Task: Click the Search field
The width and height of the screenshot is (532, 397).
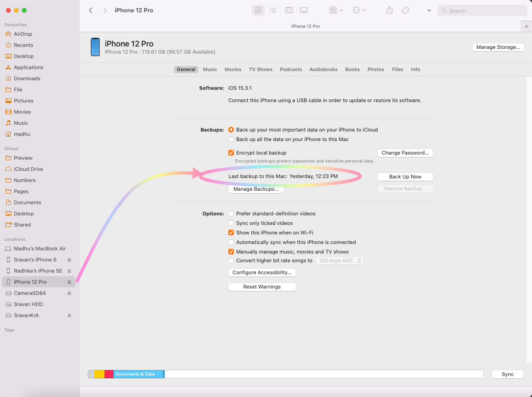Action: (x=482, y=10)
